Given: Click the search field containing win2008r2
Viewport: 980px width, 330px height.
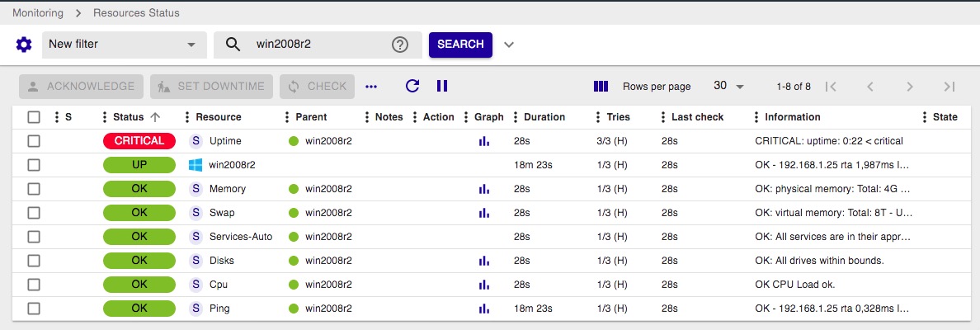Looking at the screenshot, I should (x=318, y=45).
